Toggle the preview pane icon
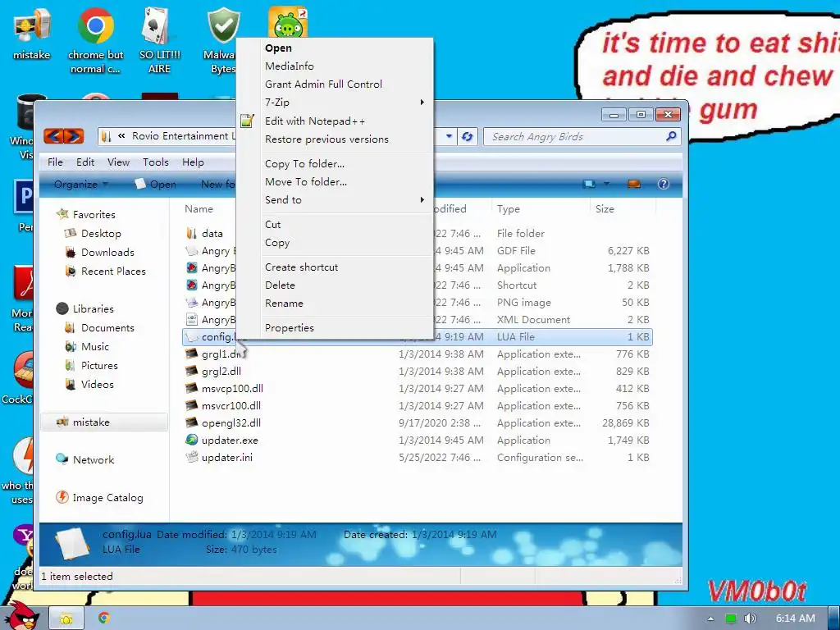Screen dimensions: 840x630 click(634, 185)
